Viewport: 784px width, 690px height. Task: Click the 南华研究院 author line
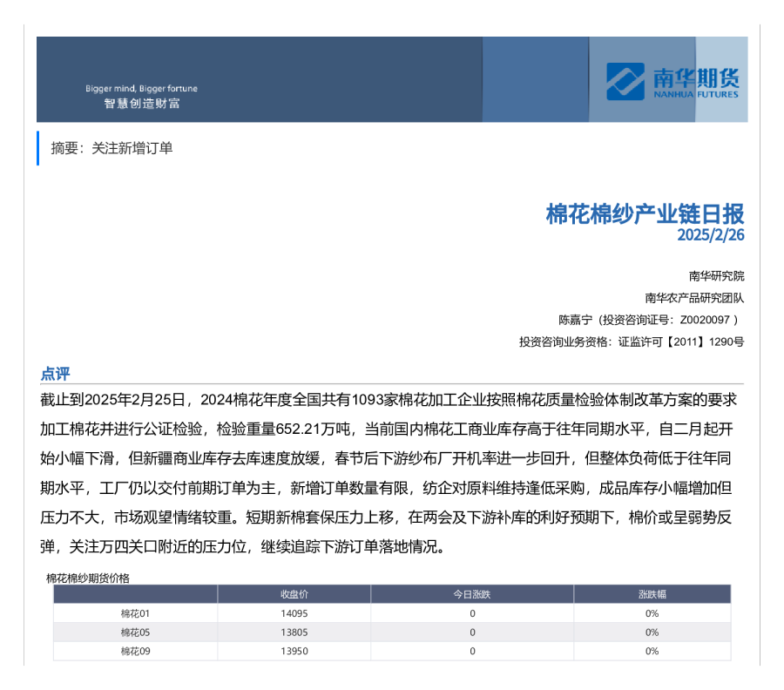click(716, 276)
